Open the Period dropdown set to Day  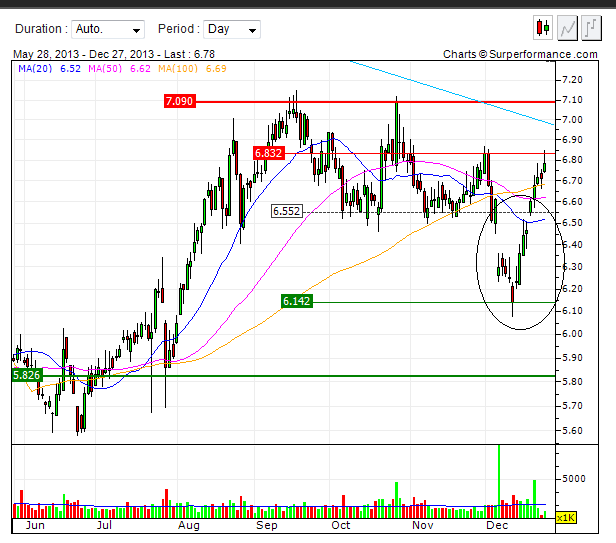232,29
